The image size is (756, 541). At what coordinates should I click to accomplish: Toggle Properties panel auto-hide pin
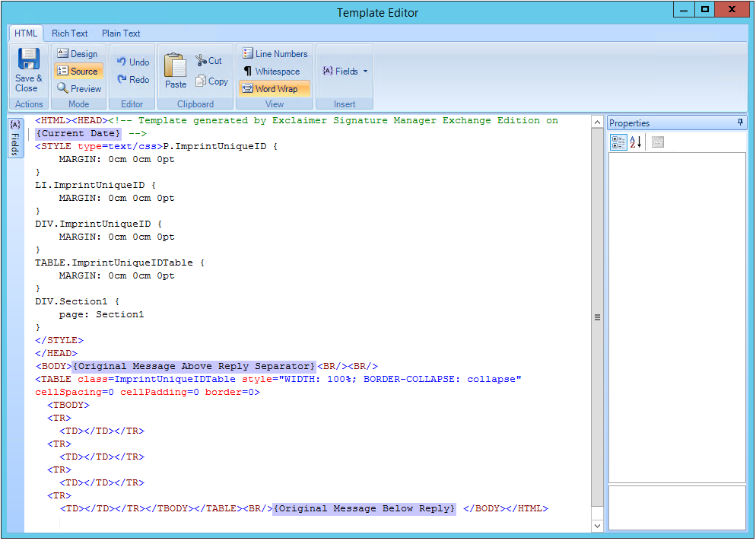click(740, 123)
